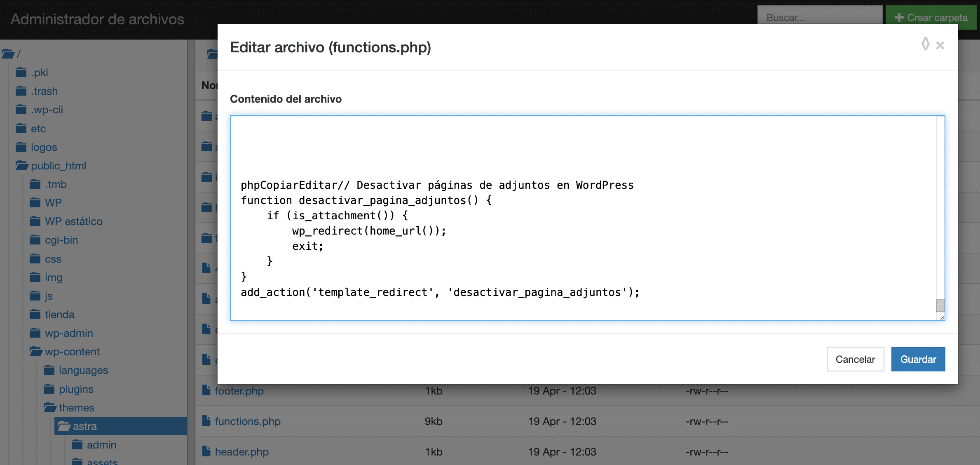Collapse the wp-content folder in tree

tap(36, 352)
